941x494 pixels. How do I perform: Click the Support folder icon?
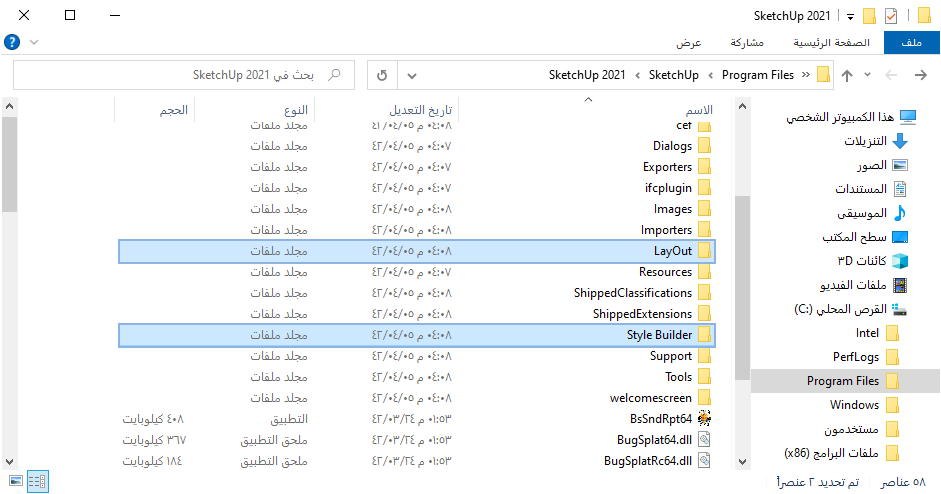[705, 356]
